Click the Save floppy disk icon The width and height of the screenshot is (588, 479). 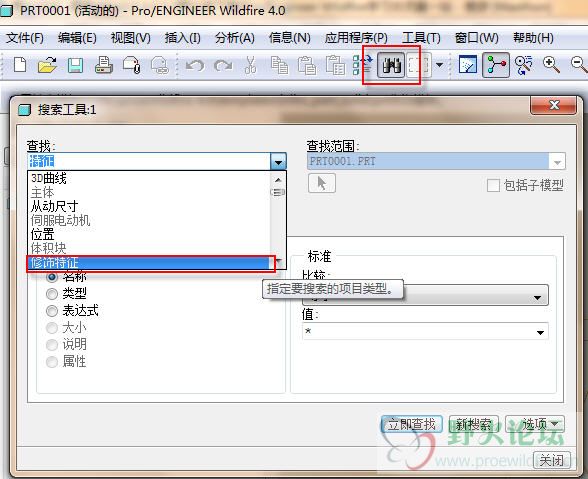75,65
